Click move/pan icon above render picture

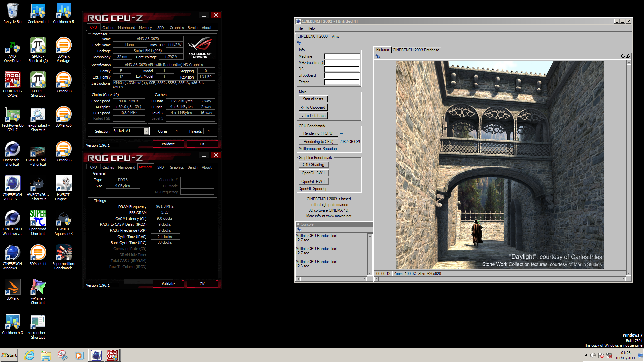[x=623, y=56]
